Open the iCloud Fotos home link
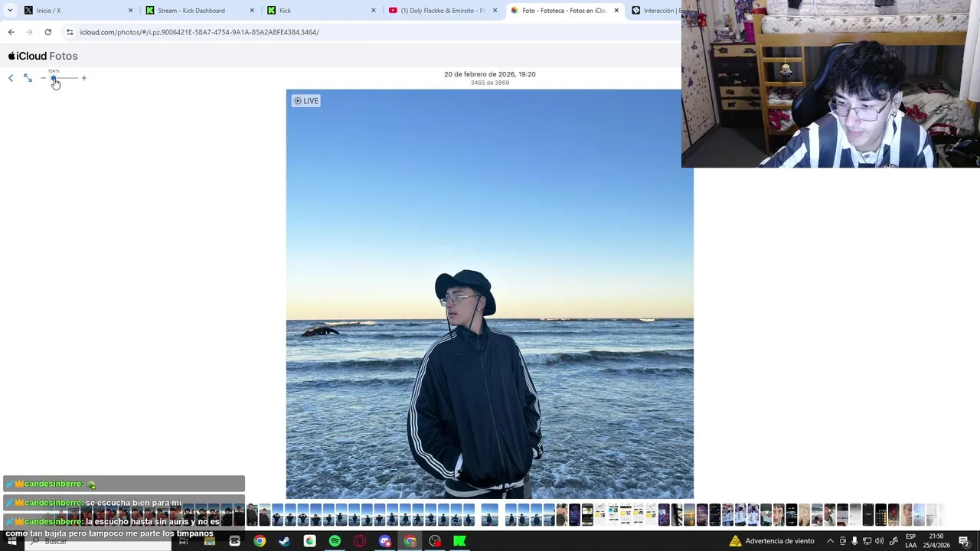This screenshot has width=980, height=551. click(43, 56)
